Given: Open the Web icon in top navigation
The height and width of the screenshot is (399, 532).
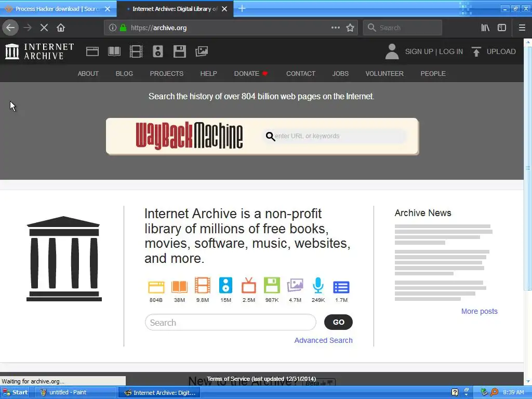Looking at the screenshot, I should pos(92,51).
